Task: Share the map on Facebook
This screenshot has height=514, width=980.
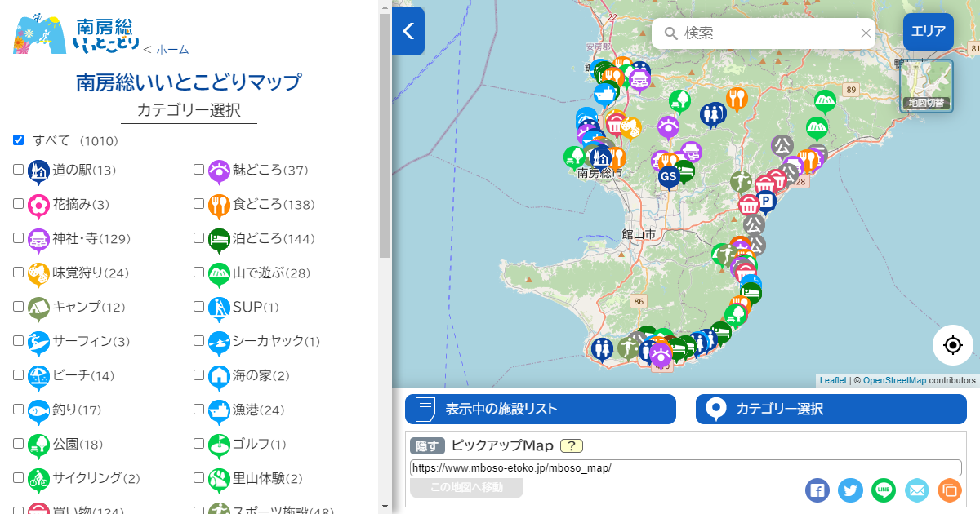Action: click(x=817, y=490)
